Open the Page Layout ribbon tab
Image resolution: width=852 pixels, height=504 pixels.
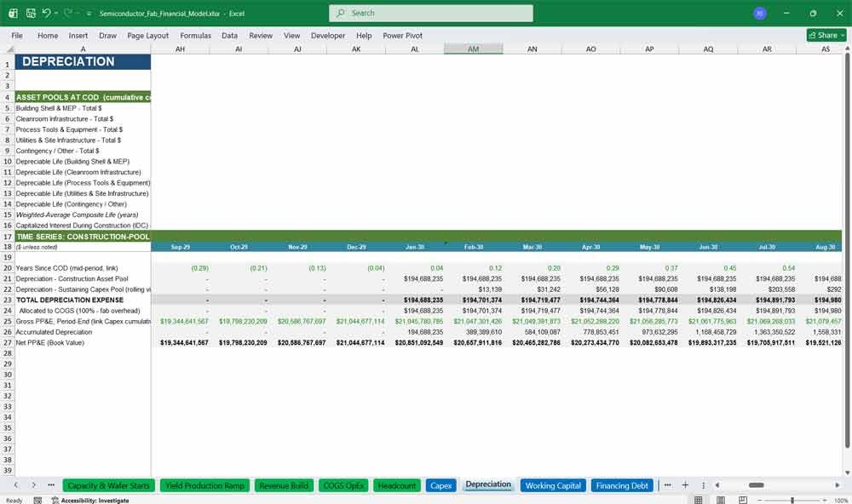pos(147,35)
